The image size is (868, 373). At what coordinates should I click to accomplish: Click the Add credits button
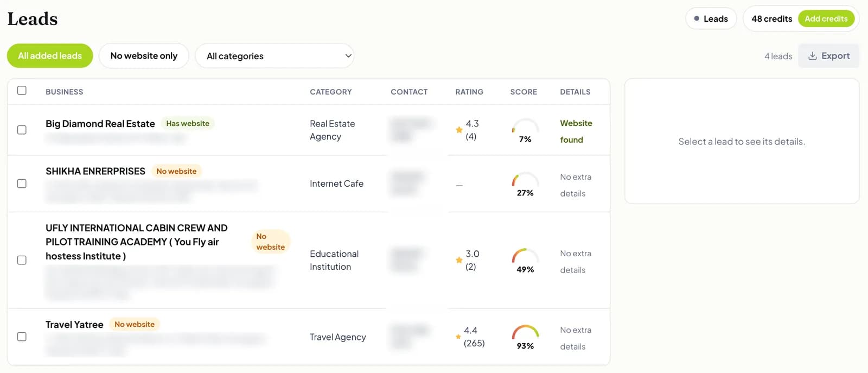coord(826,18)
